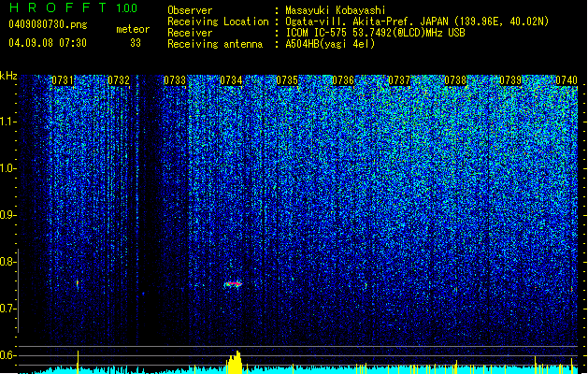This screenshot has height=374, width=588.
Task: Click the 0737 time marker
Action: pyautogui.click(x=399, y=80)
